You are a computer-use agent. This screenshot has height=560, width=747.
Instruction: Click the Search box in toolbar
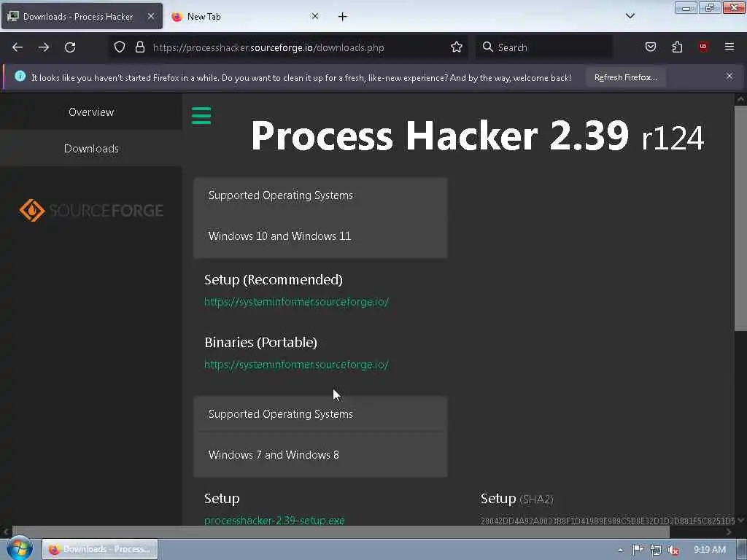click(x=543, y=47)
